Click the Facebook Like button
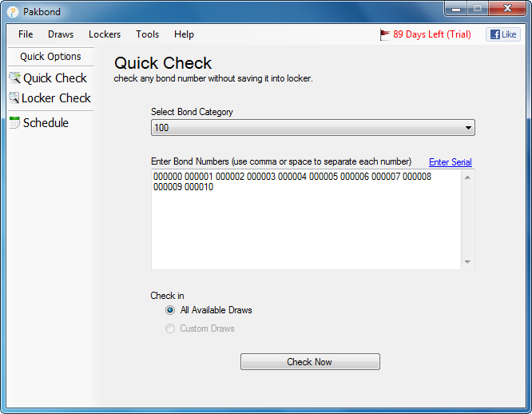This screenshot has height=414, width=532. (x=503, y=34)
